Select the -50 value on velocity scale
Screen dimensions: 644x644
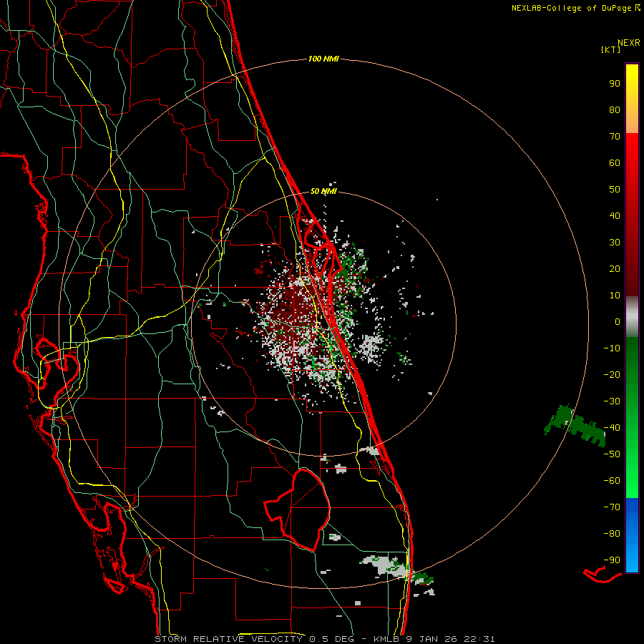click(x=612, y=454)
